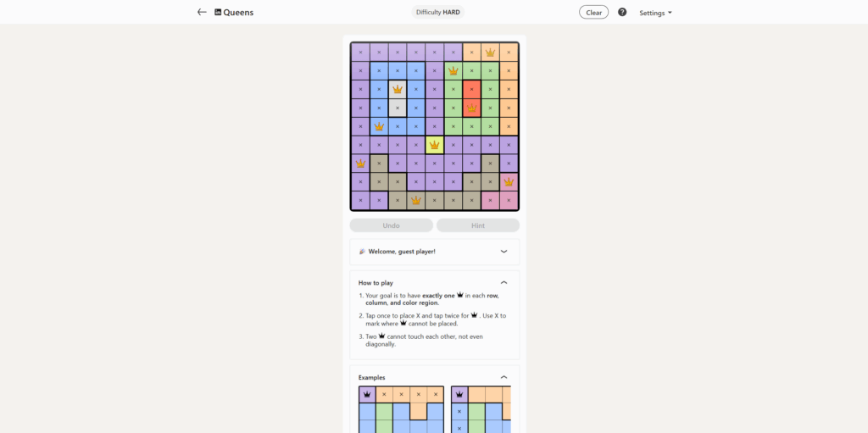
Task: Click the crown in the pink region
Action: click(x=509, y=181)
